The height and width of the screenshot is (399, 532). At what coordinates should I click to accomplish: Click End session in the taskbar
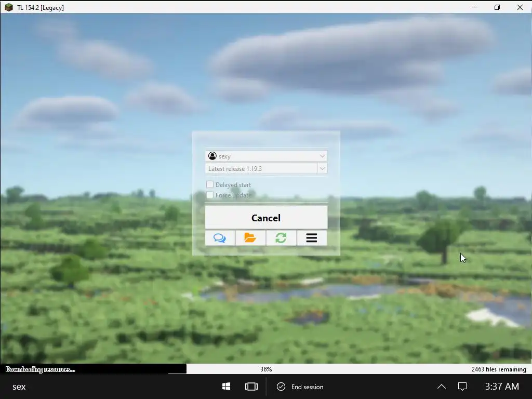tap(307, 387)
